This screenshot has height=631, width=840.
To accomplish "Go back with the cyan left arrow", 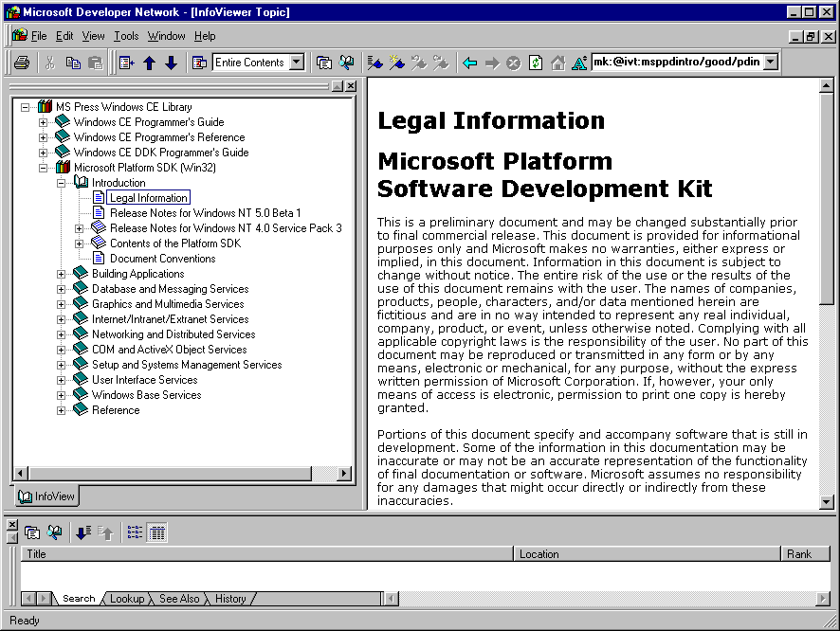I will coord(470,63).
